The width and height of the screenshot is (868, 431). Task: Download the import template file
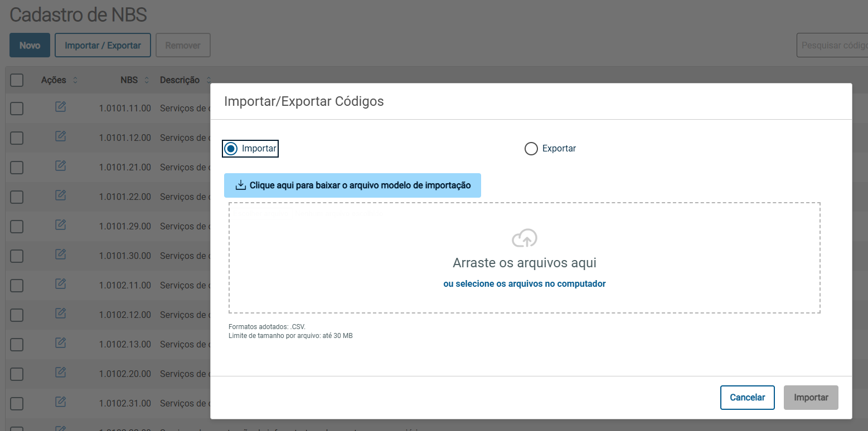(x=352, y=185)
